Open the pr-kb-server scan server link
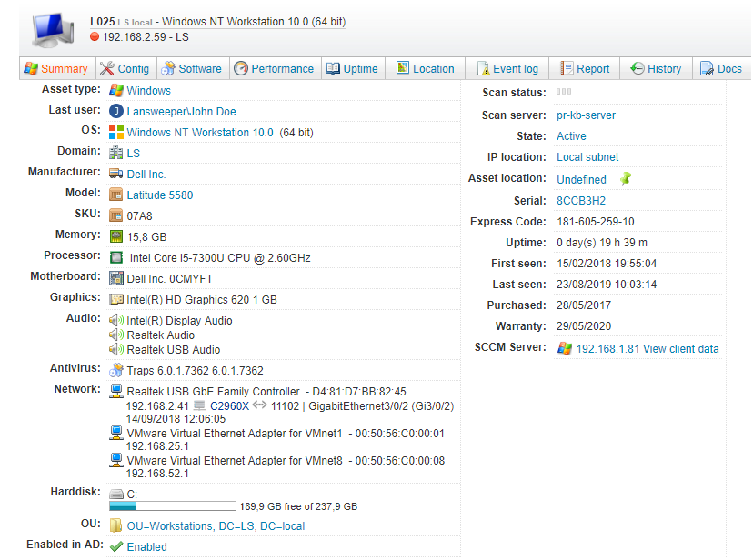753x560 pixels. pyautogui.click(x=586, y=115)
